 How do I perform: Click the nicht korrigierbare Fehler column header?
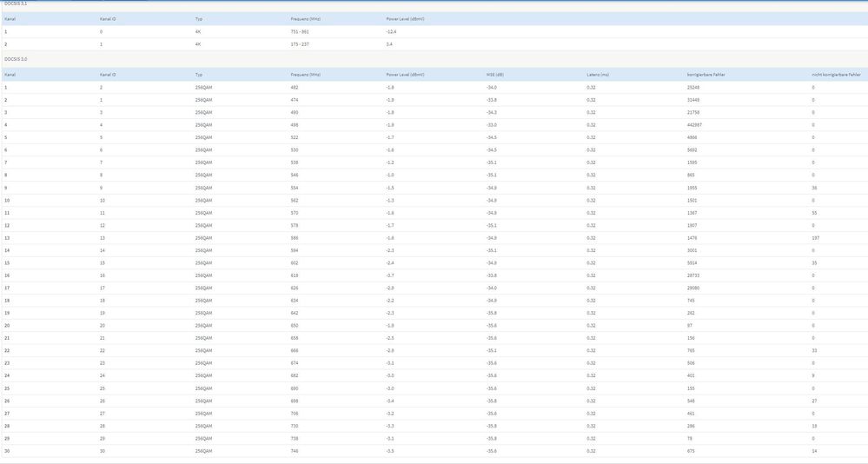[x=837, y=74]
